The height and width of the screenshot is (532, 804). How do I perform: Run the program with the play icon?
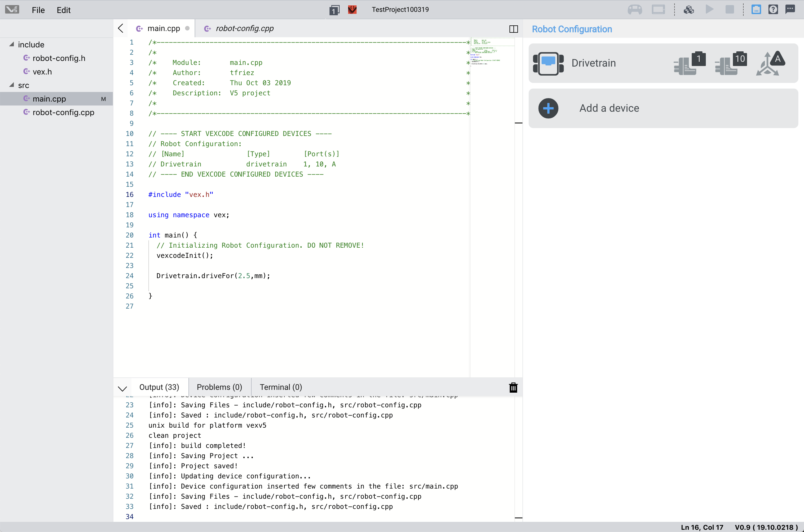pyautogui.click(x=709, y=9)
